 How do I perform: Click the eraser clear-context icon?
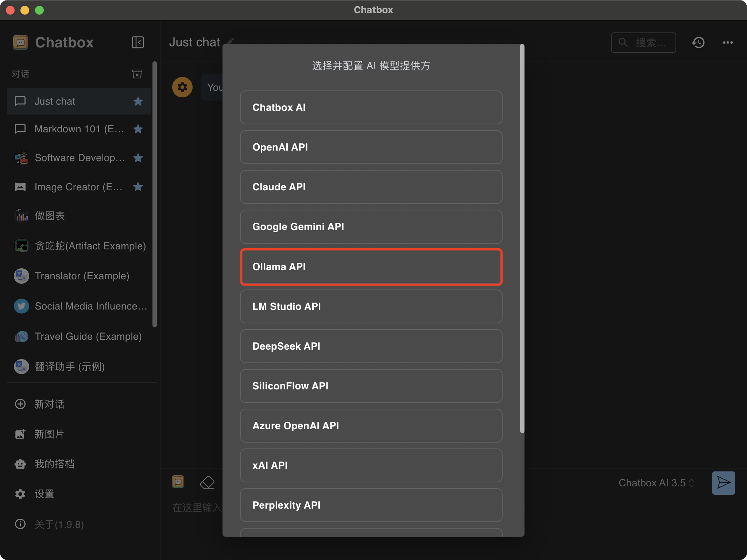click(207, 482)
